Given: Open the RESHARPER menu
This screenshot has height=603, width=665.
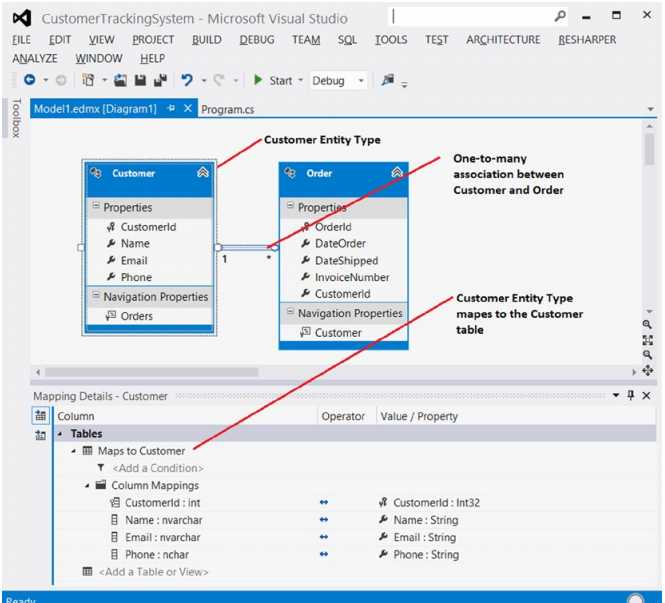Looking at the screenshot, I should (x=587, y=40).
